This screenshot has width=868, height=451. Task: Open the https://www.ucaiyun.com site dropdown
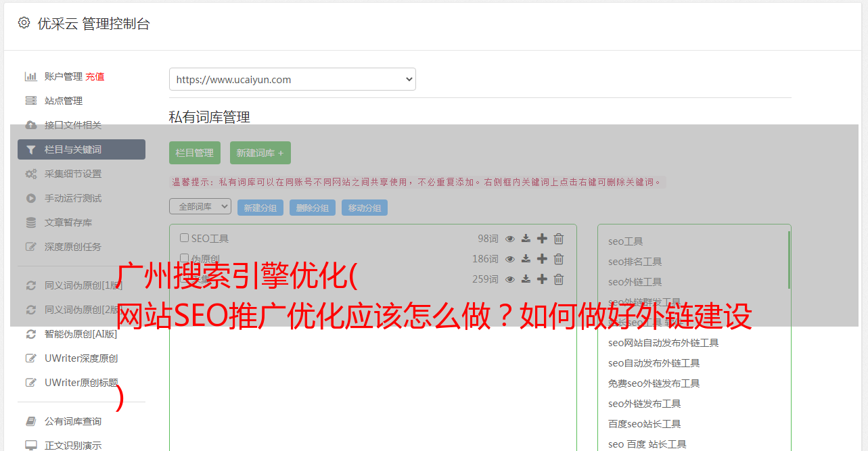click(x=292, y=79)
